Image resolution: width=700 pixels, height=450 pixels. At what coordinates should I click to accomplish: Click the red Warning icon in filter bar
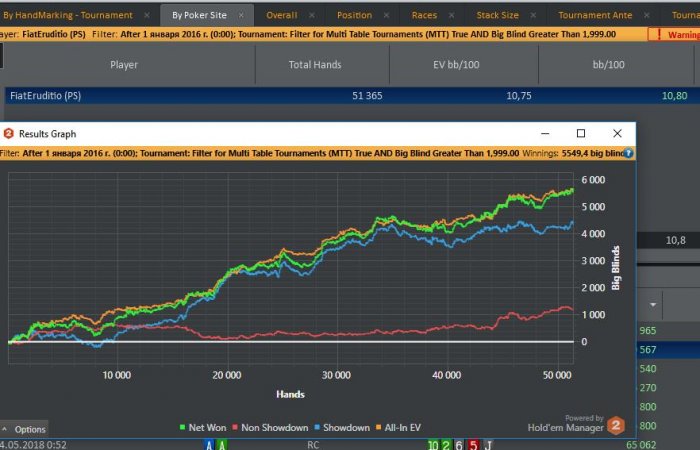coord(655,34)
